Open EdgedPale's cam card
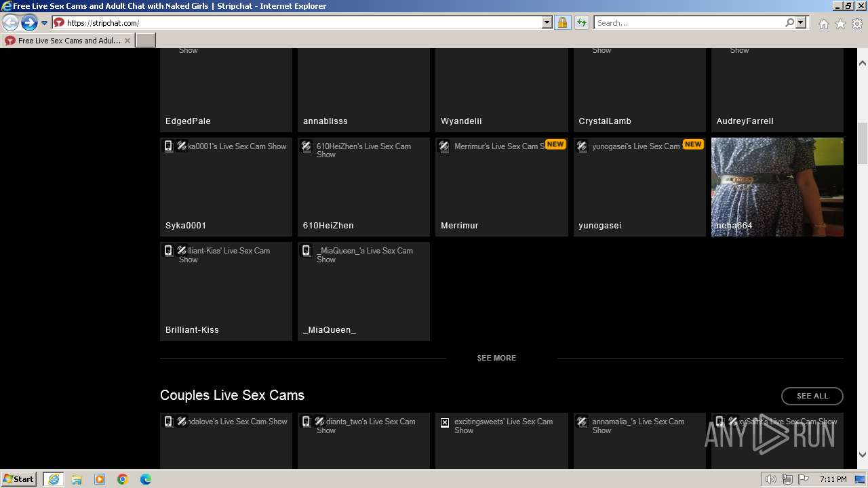This screenshot has width=868, height=488. (226, 89)
